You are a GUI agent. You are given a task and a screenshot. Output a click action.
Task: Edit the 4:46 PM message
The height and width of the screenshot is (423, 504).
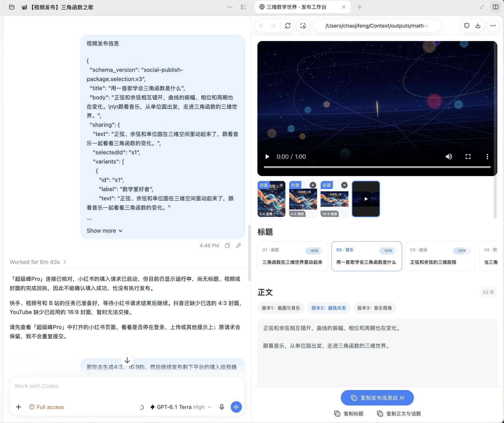[238, 245]
